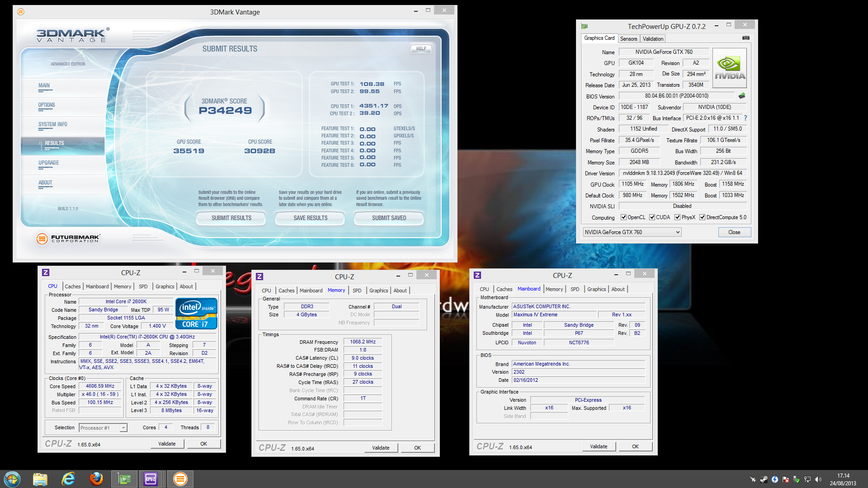This screenshot has width=868, height=488.
Task: Click the SAVE RESULTS button
Action: tap(310, 218)
